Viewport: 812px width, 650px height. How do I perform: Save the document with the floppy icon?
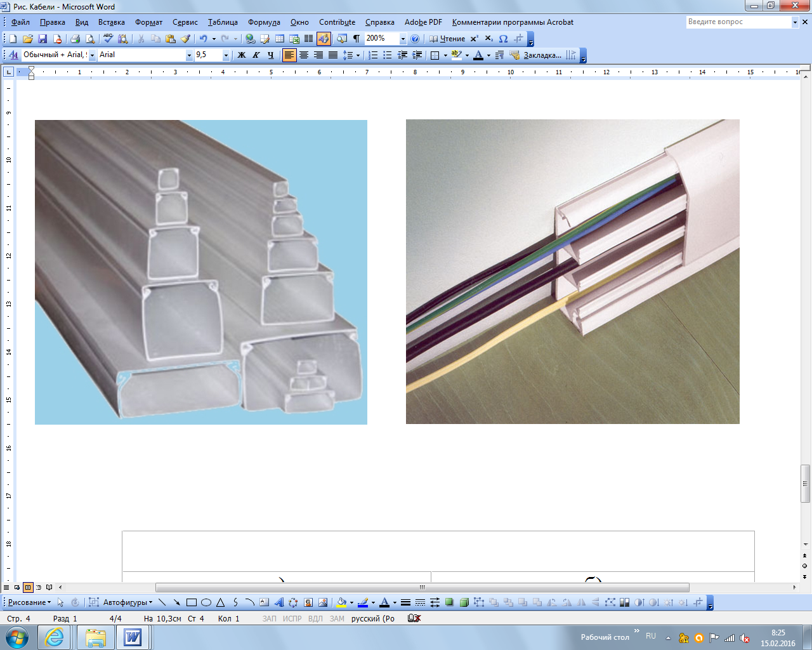(43, 39)
